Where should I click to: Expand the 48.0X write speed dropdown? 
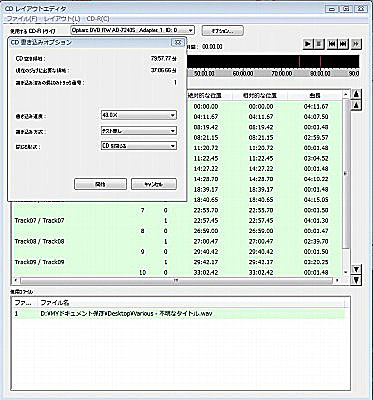pos(139,115)
